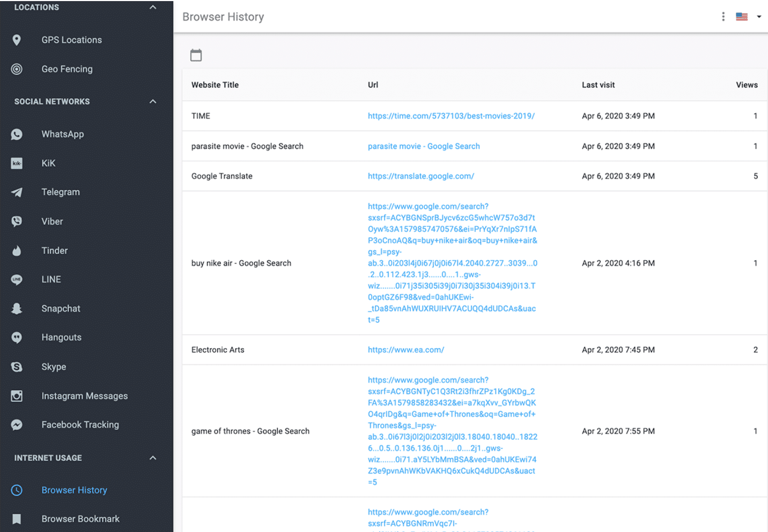Click the US flag language icon
Image resolution: width=768 pixels, height=532 pixels.
tap(742, 17)
